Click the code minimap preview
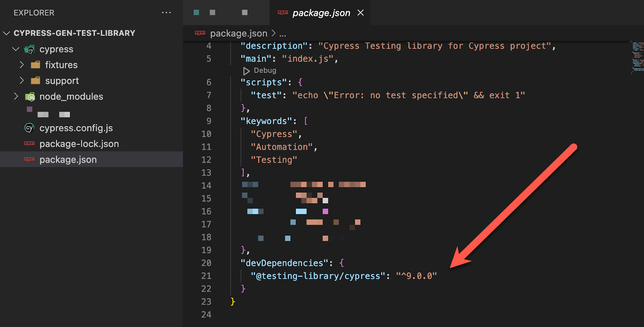The image size is (644, 327). pos(637,56)
